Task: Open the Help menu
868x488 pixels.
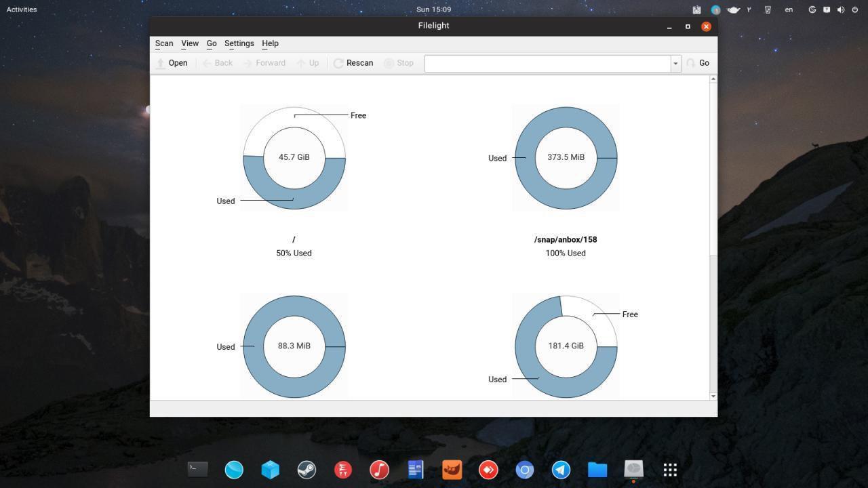Action: click(x=270, y=43)
